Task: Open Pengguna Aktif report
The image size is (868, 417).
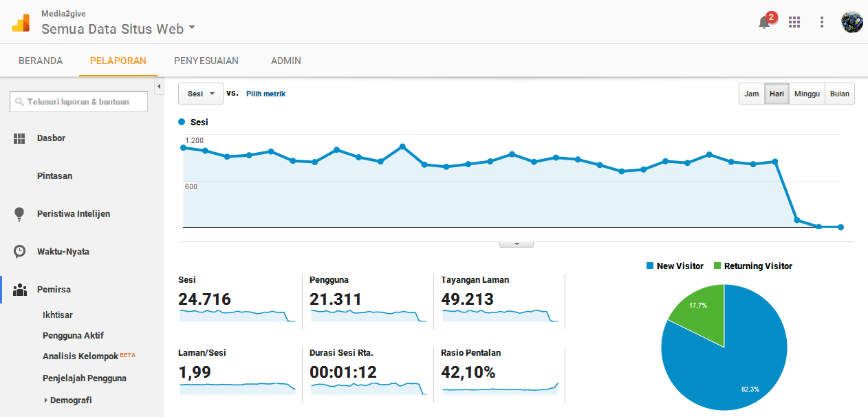Action: pyautogui.click(x=73, y=336)
